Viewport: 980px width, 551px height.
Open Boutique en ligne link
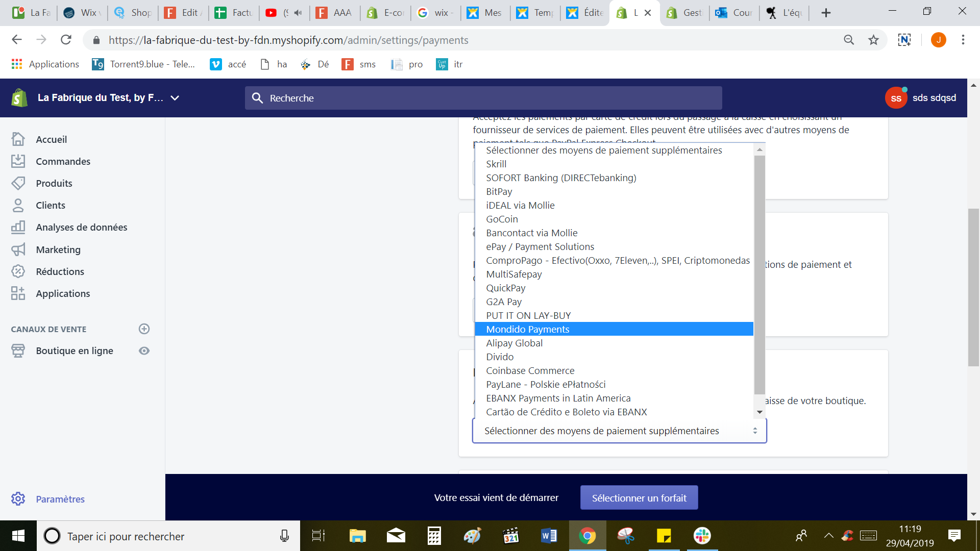(x=75, y=351)
